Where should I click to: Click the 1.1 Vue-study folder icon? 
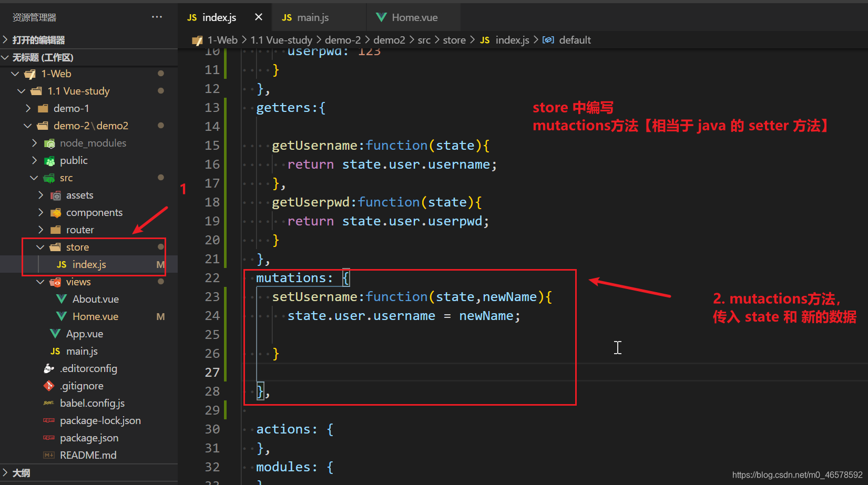tap(36, 91)
